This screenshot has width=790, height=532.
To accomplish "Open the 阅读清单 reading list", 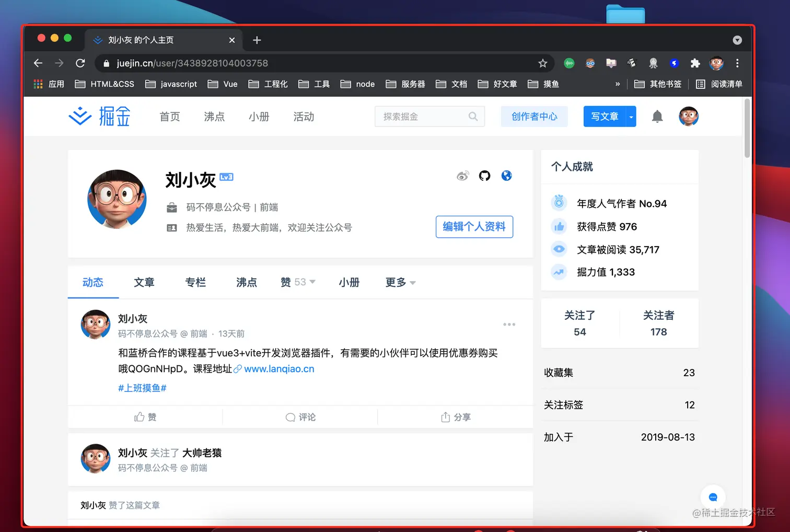I will coord(719,84).
